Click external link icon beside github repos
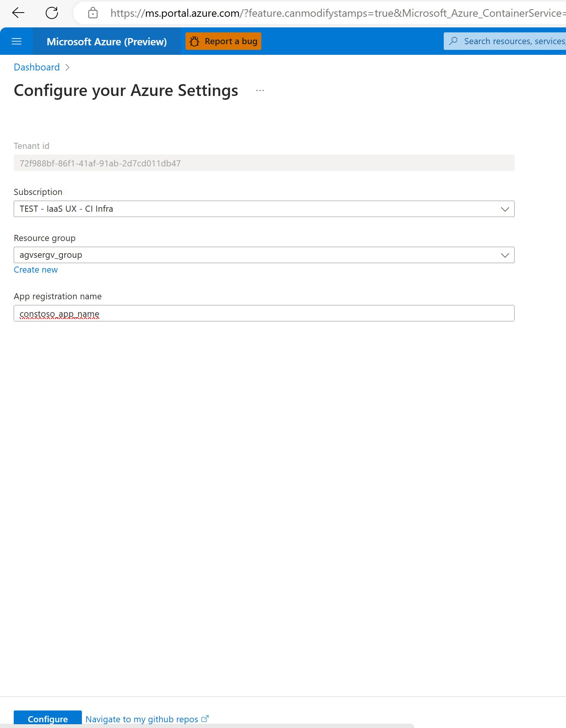Image resolution: width=566 pixels, height=728 pixels. (205, 718)
